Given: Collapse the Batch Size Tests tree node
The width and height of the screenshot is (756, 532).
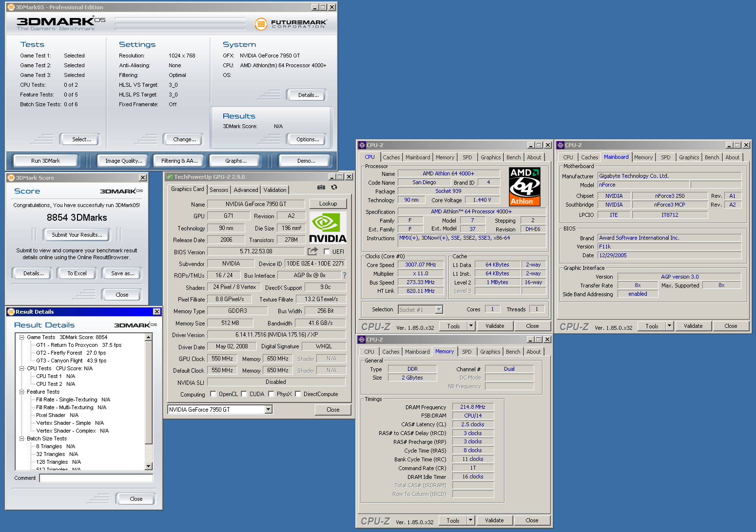Looking at the screenshot, I should click(x=22, y=438).
